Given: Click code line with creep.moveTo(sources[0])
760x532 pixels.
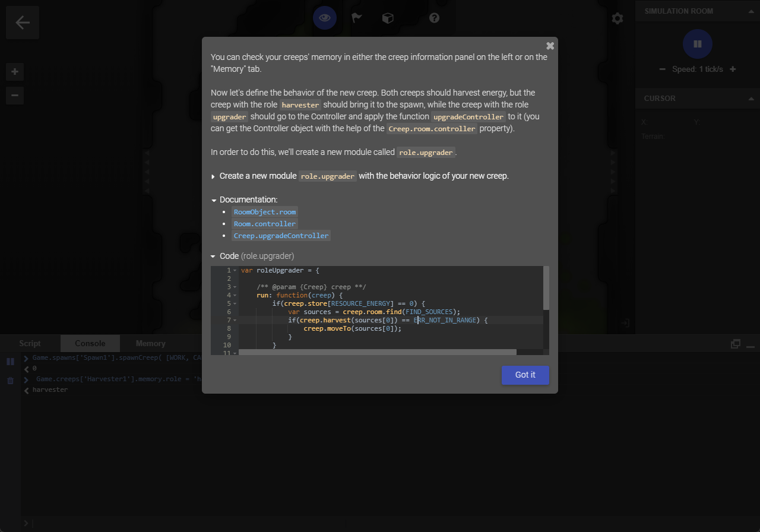Looking at the screenshot, I should pos(353,329).
